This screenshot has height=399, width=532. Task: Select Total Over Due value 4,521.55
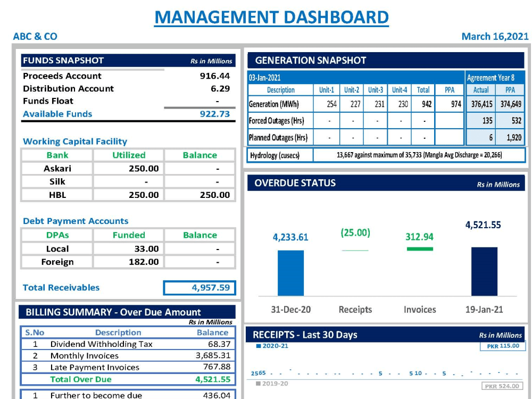pos(213,379)
